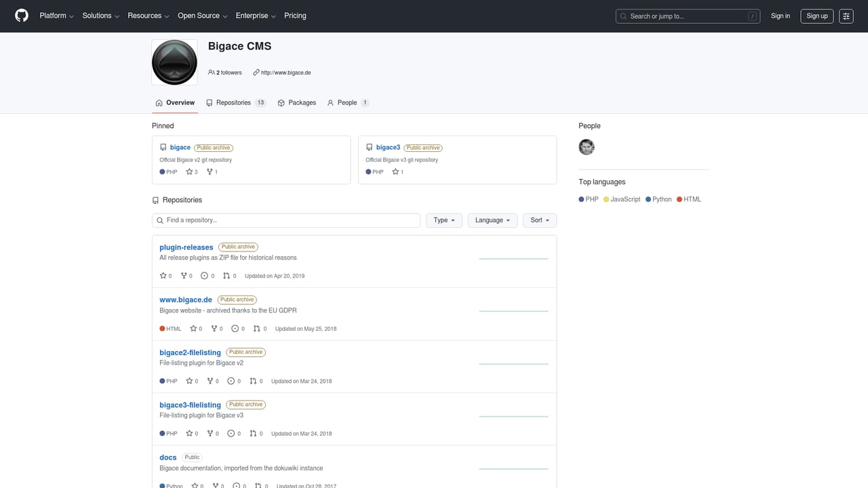This screenshot has width=868, height=488.
Task: Open the appearance settings slider icon beside Sign up
Action: coord(846,16)
